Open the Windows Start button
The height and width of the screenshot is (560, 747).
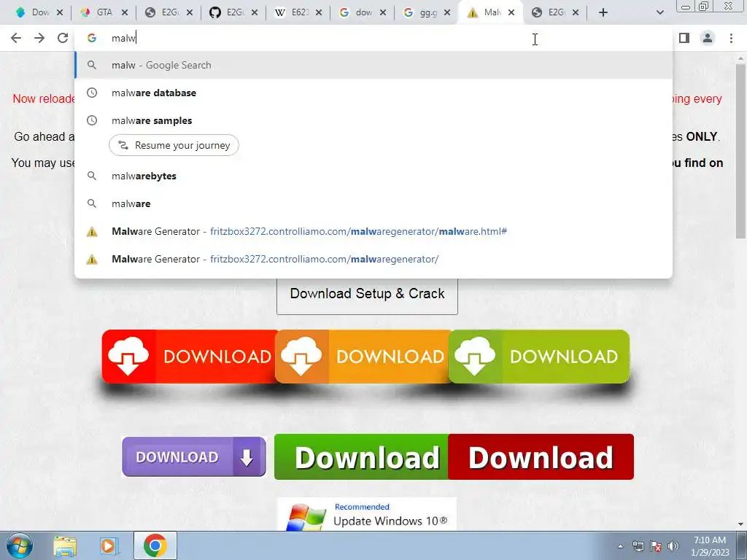19,545
